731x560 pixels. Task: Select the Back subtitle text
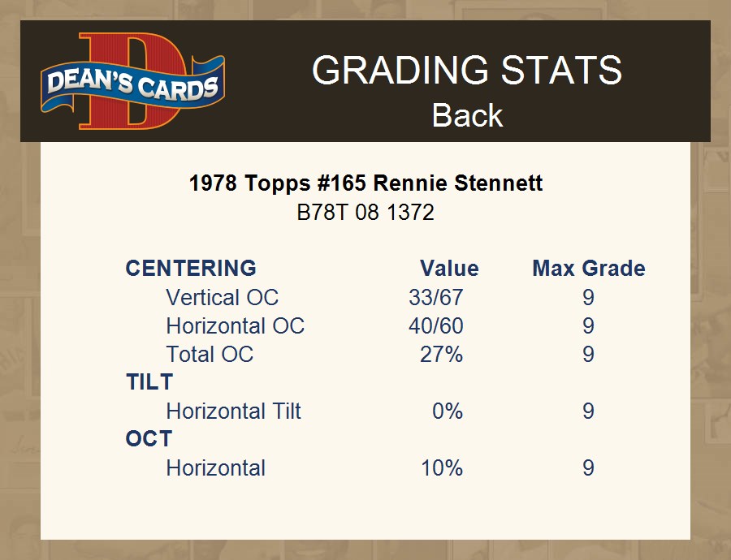[467, 115]
